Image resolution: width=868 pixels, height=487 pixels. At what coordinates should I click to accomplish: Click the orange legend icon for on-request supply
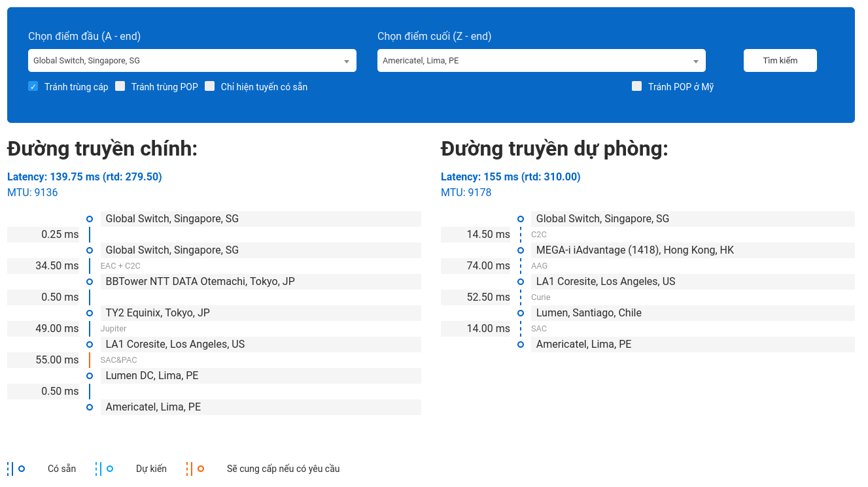coord(194,469)
